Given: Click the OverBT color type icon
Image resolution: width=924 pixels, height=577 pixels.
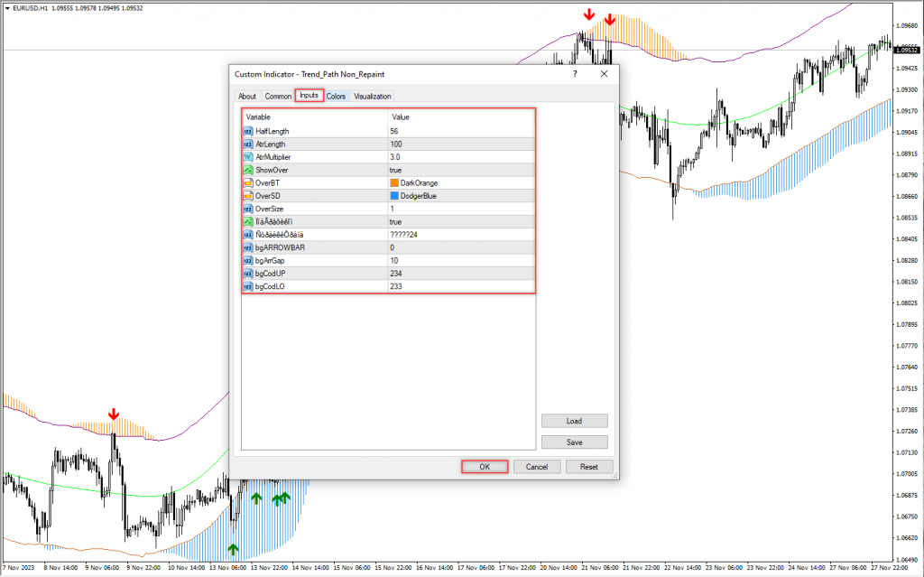Looking at the screenshot, I should tap(248, 183).
